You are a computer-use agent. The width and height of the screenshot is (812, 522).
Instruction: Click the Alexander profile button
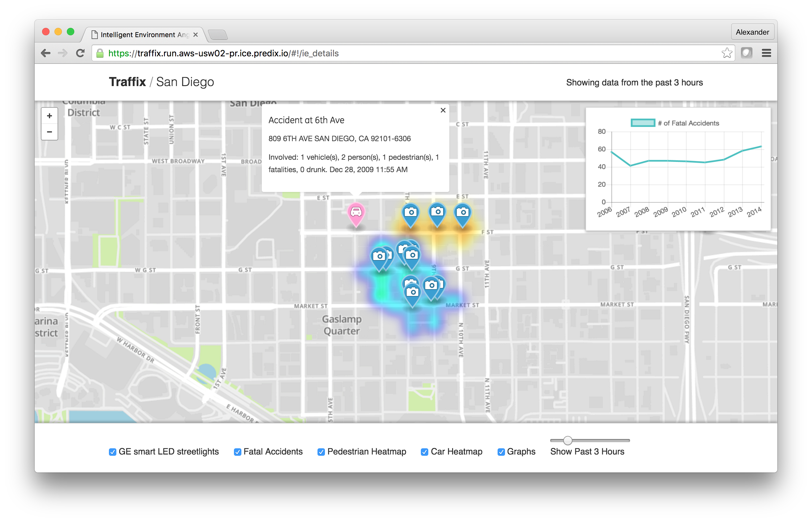(x=752, y=32)
